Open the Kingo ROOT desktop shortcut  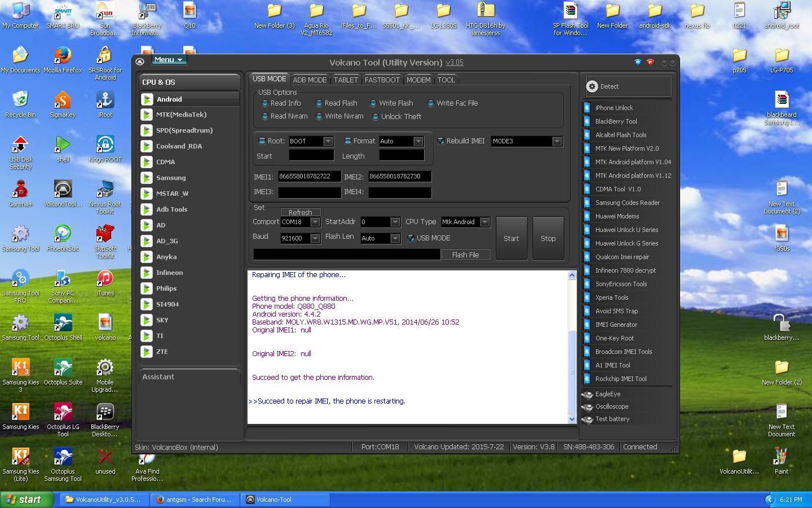pos(105,148)
